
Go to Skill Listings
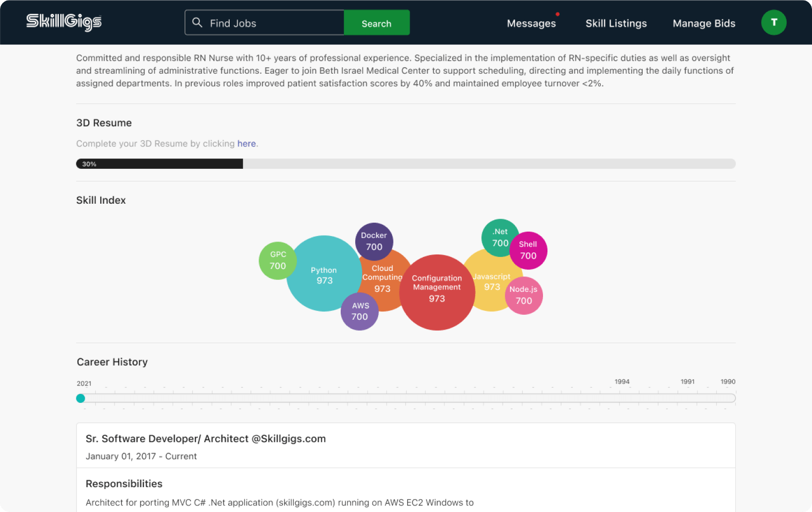click(x=616, y=23)
